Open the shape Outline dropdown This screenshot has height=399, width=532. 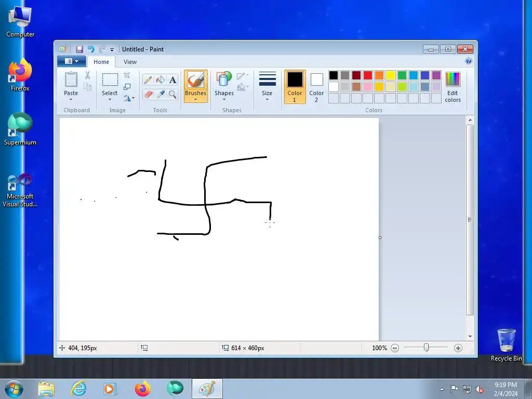pyautogui.click(x=243, y=76)
